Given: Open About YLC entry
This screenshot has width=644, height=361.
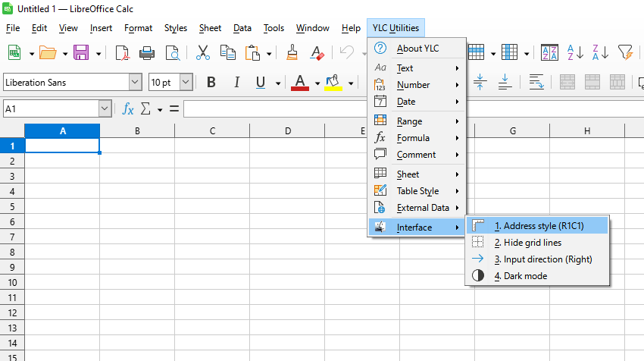Looking at the screenshot, I should click(417, 49).
